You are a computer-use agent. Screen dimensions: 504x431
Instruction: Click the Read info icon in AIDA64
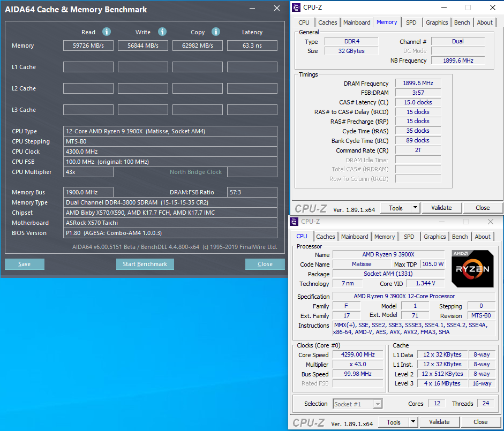click(107, 32)
